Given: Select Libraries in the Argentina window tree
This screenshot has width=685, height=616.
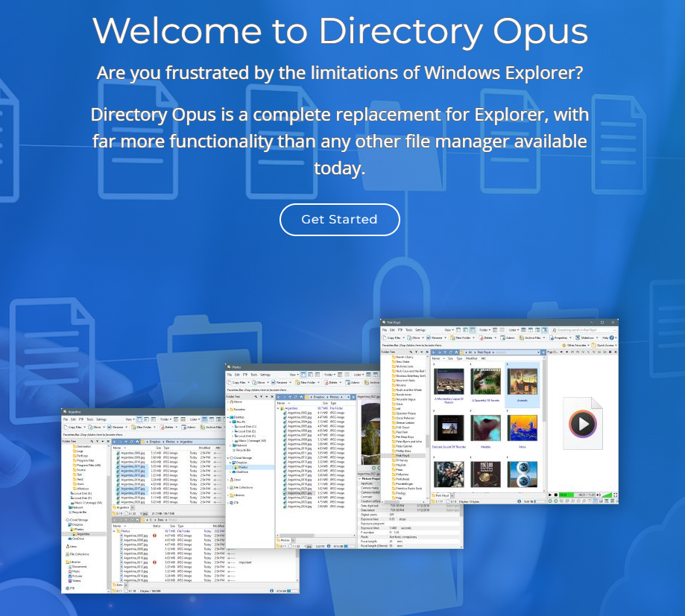Looking at the screenshot, I should pos(73,562).
